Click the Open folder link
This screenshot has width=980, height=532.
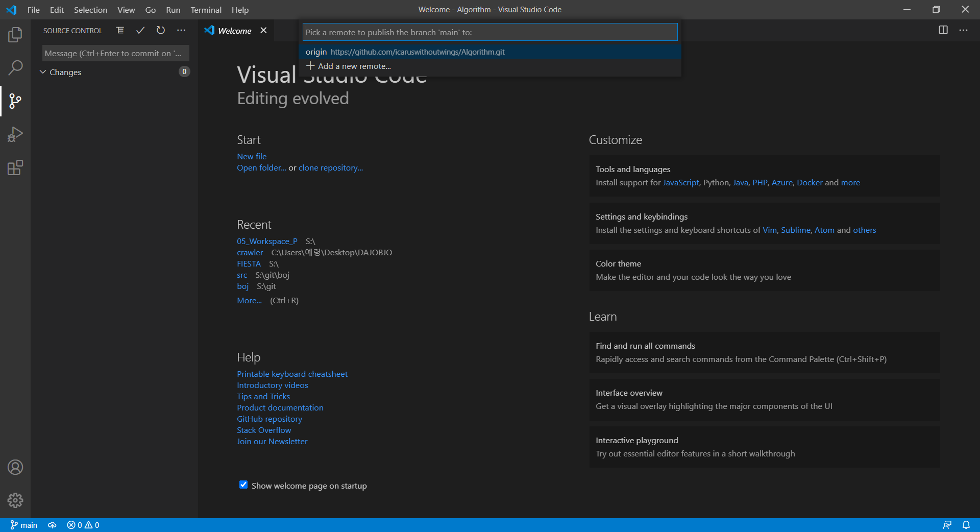click(x=261, y=167)
